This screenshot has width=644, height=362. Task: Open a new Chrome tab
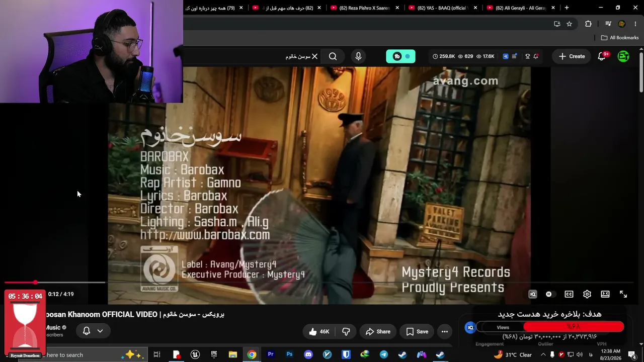click(567, 8)
